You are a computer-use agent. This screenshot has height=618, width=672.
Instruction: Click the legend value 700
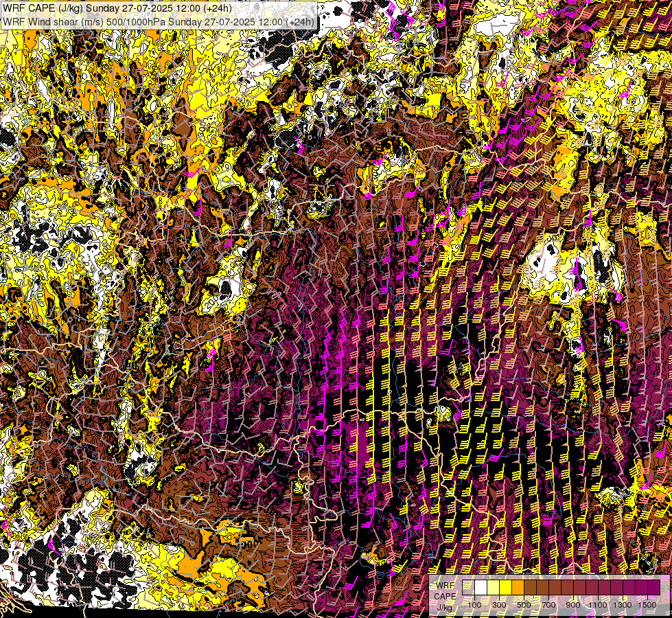click(548, 605)
